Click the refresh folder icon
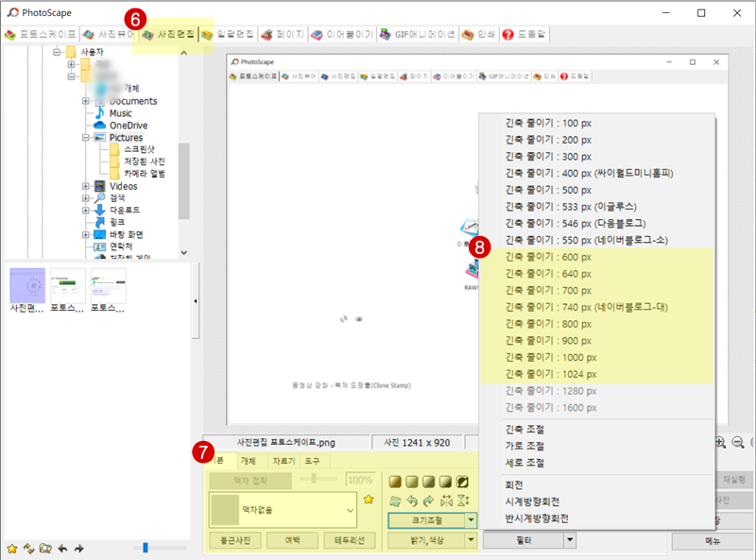Image resolution: width=756 pixels, height=560 pixels. 29,549
